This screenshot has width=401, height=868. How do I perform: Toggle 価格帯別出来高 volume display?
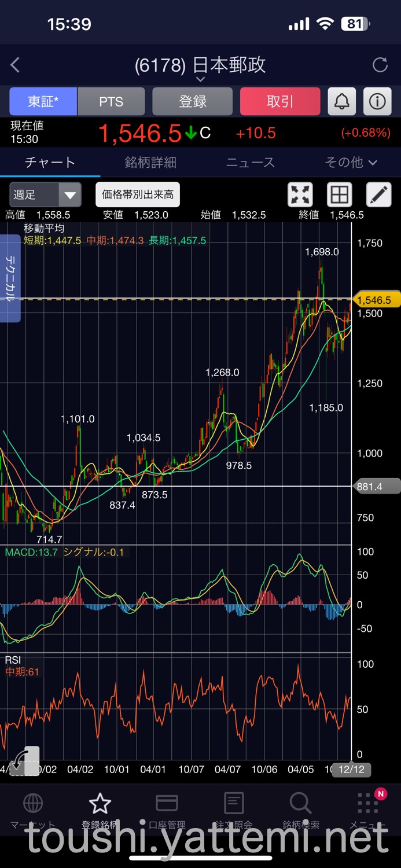pyautogui.click(x=138, y=194)
